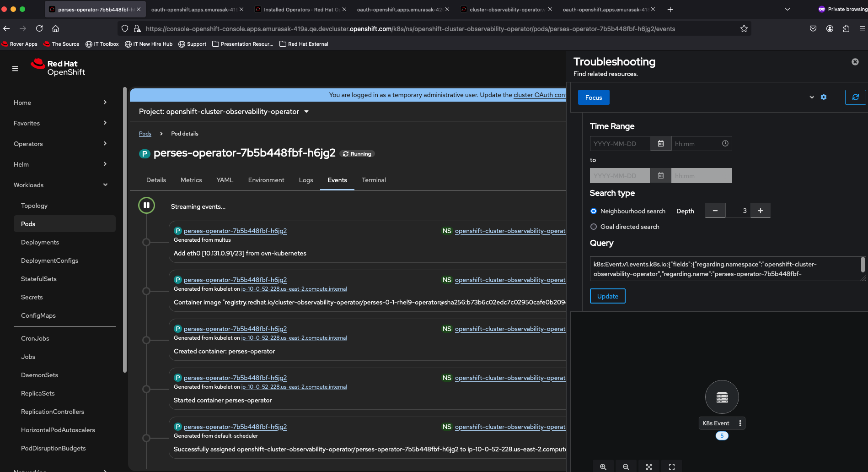Image resolution: width=868 pixels, height=472 pixels.
Task: Switch to the Metrics tab
Action: coord(191,180)
